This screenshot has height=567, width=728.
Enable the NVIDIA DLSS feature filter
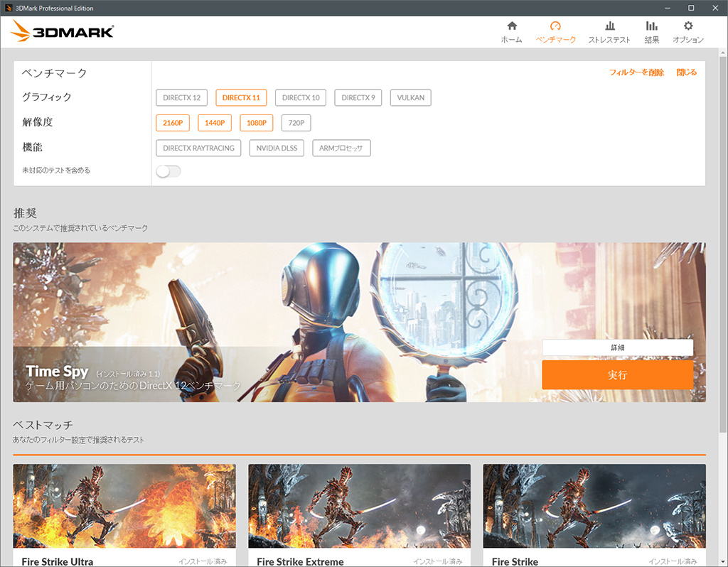click(x=277, y=148)
